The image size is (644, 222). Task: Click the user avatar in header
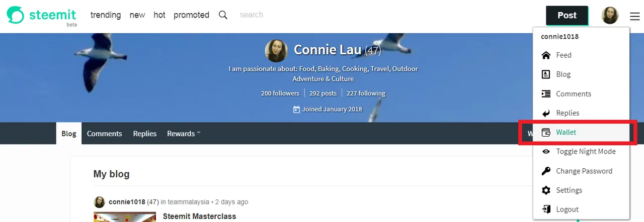click(x=610, y=16)
